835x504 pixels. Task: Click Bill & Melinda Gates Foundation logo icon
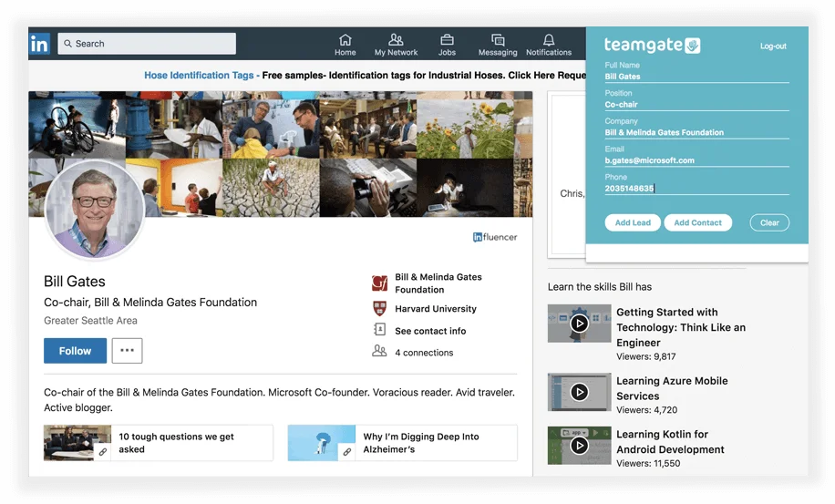tap(380, 283)
